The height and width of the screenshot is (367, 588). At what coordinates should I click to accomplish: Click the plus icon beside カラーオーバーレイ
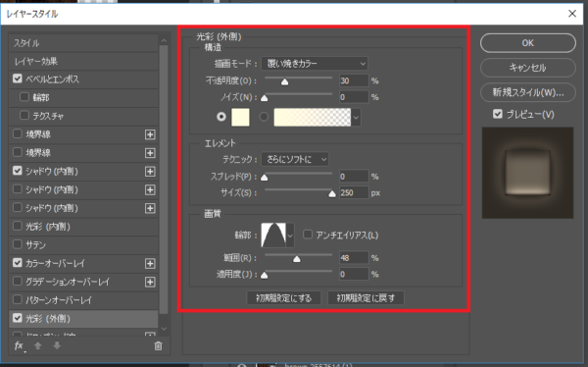[150, 264]
